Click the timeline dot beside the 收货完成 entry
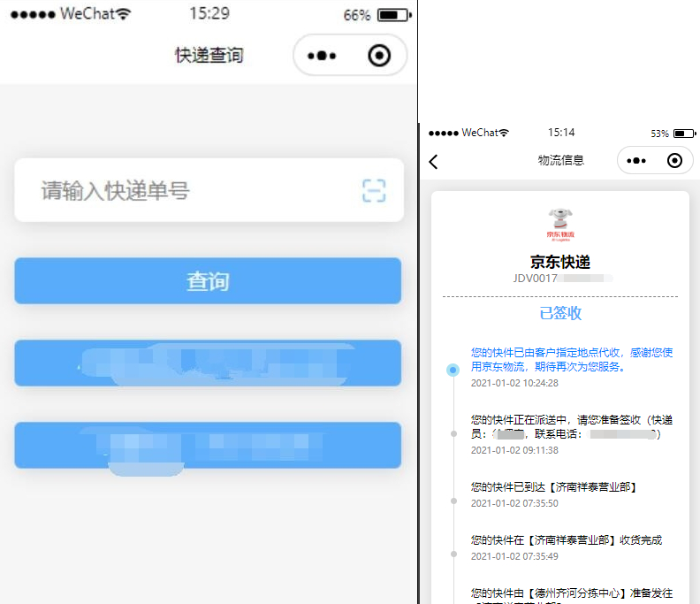This screenshot has width=700, height=604. pyautogui.click(x=453, y=554)
